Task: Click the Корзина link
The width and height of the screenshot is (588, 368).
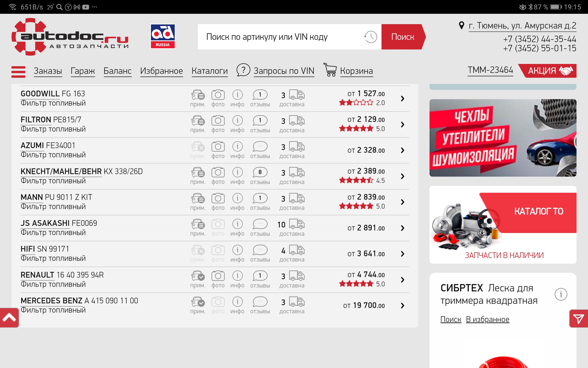Action: click(356, 71)
